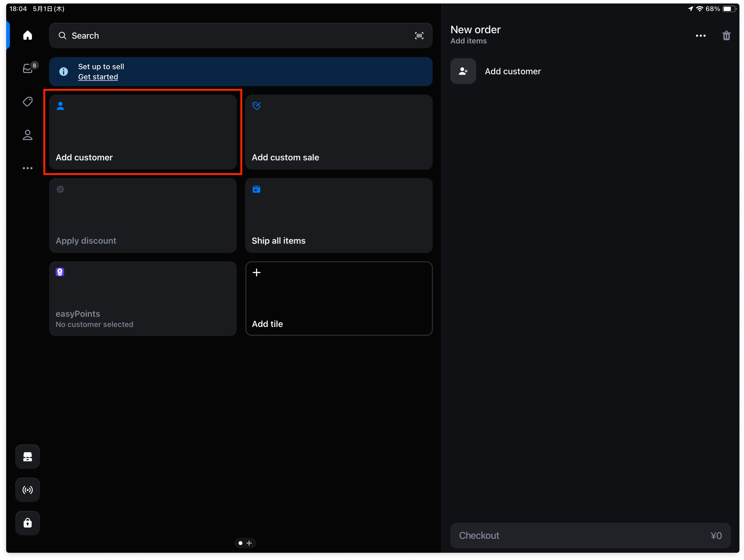The width and height of the screenshot is (744, 560).
Task: Tap the Apply discount tile
Action: coord(143,215)
